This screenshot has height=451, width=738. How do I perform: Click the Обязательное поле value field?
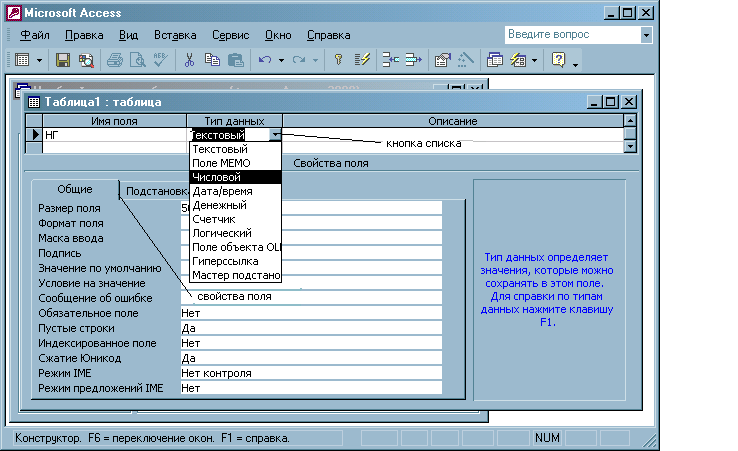coord(311,313)
